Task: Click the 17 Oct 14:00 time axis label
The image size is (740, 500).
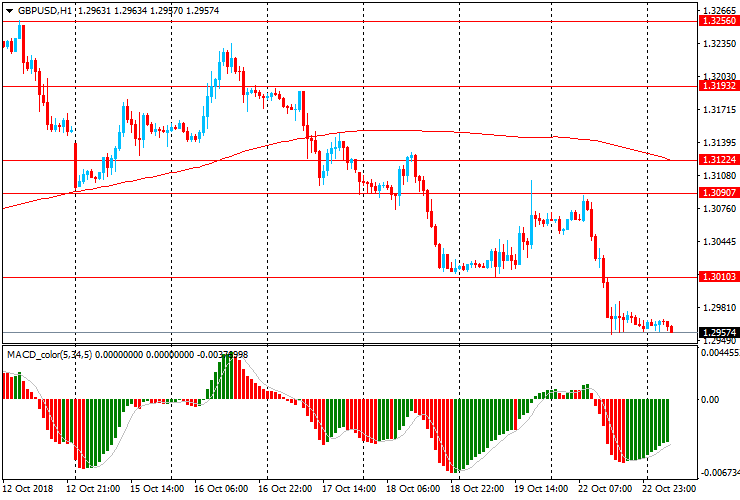Action: click(349, 488)
